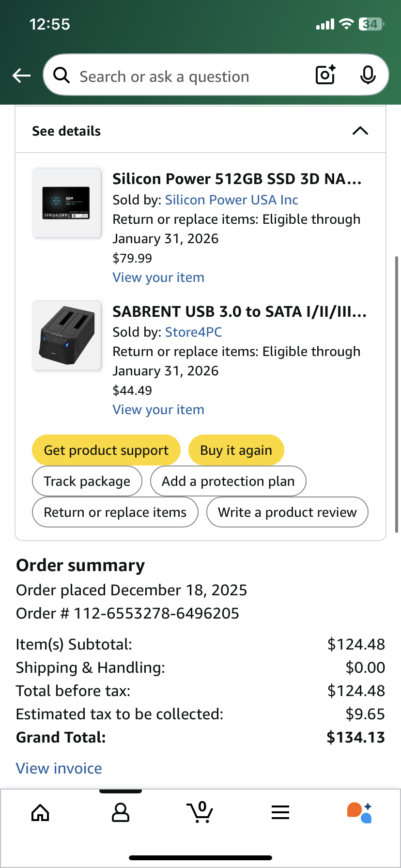Open Silicon Power SSD product thumbnail

click(67, 203)
